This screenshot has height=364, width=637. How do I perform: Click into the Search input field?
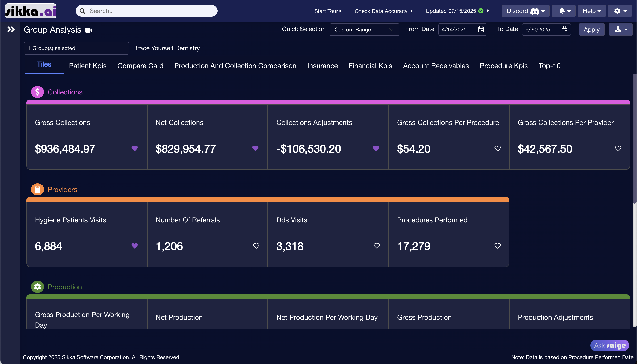tap(150, 11)
